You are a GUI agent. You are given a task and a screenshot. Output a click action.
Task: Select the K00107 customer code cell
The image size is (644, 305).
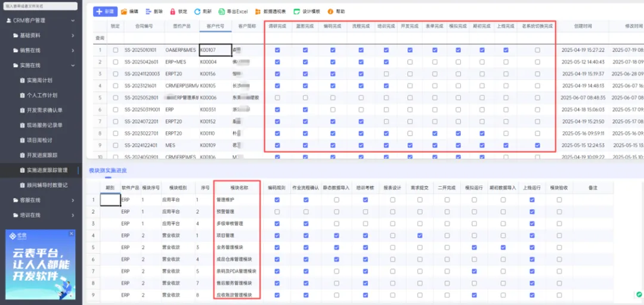[x=216, y=50]
